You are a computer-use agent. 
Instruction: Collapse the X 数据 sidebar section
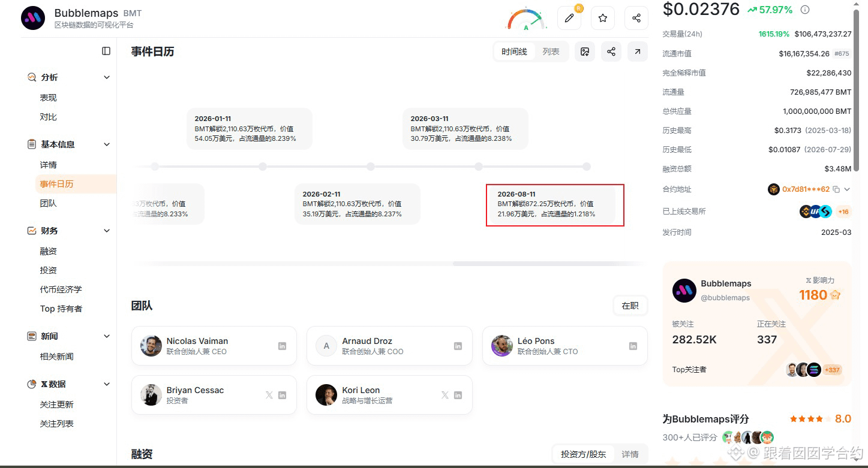coord(107,384)
